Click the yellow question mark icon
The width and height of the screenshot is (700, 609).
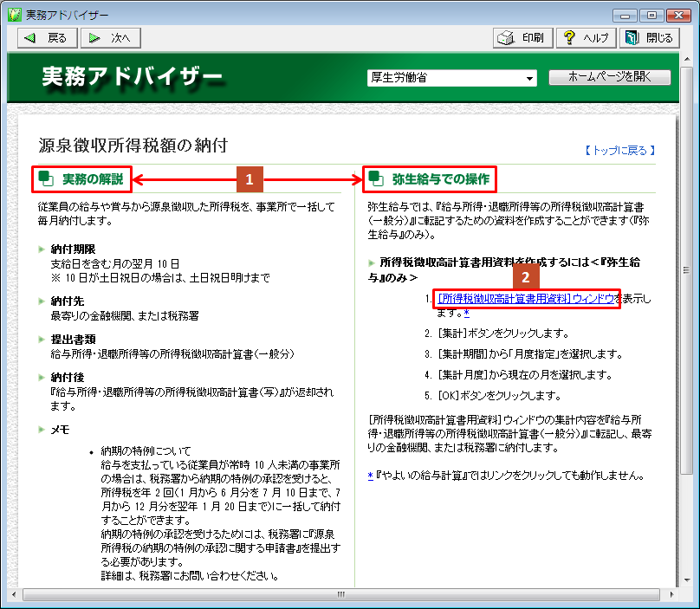(568, 37)
